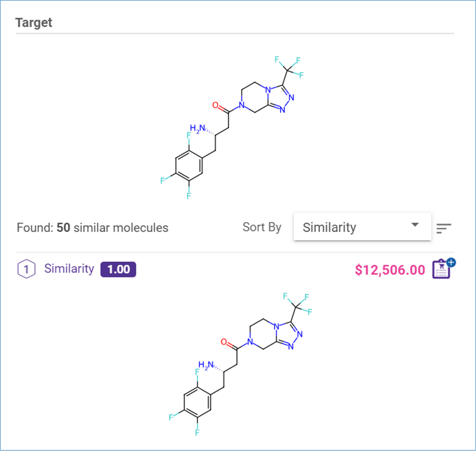Click the CF3 group in the target molecule
The height and width of the screenshot is (451, 476).
[x=288, y=68]
